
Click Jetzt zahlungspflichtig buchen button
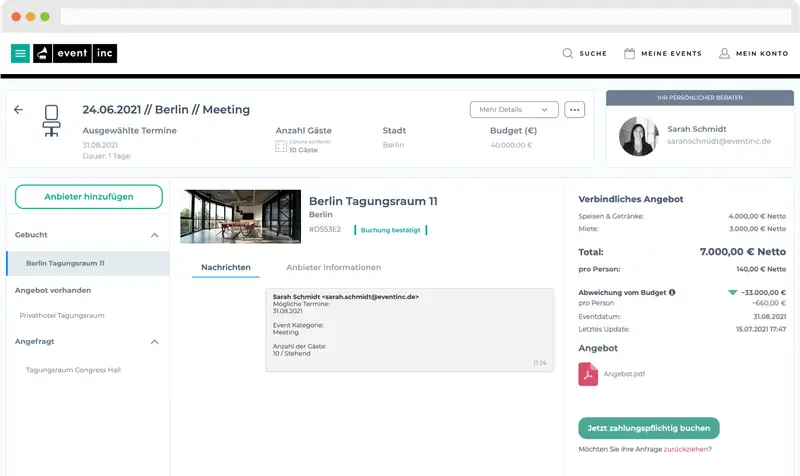click(648, 428)
